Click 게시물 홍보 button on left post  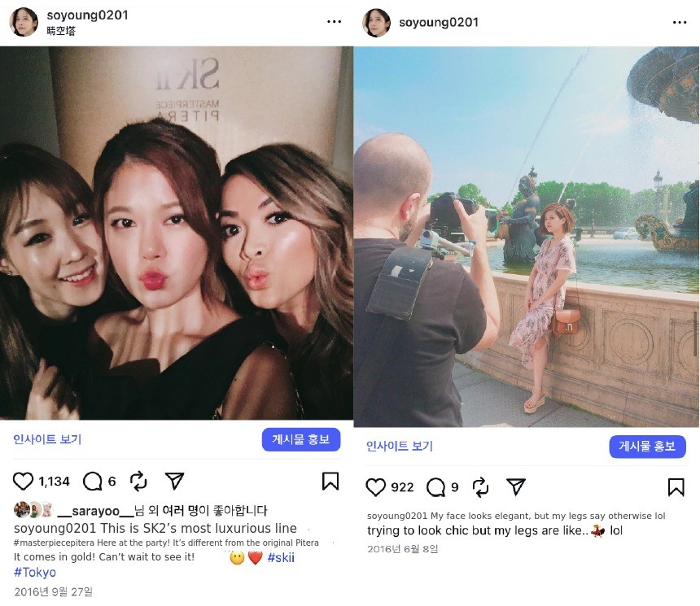coord(301,439)
